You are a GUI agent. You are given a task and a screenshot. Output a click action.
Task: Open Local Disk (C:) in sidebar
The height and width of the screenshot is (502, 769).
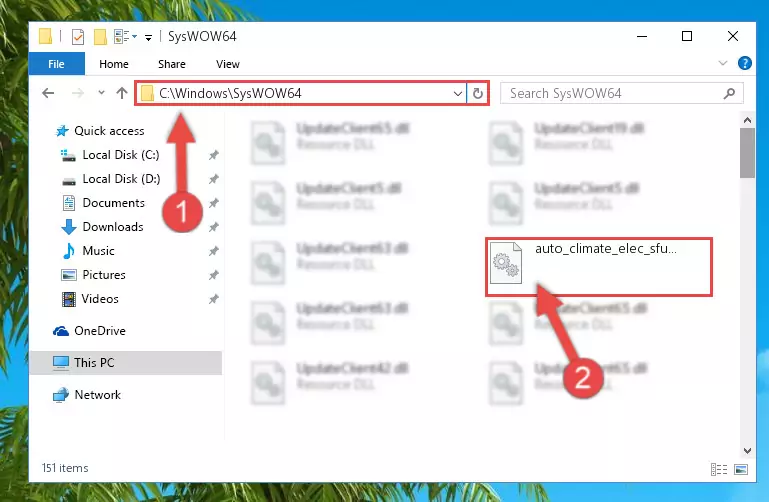pos(121,155)
